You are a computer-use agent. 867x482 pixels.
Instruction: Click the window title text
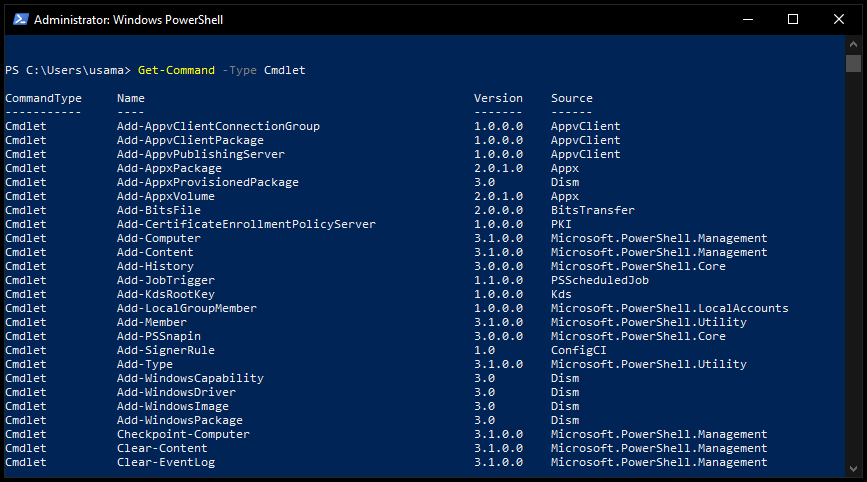coord(128,20)
